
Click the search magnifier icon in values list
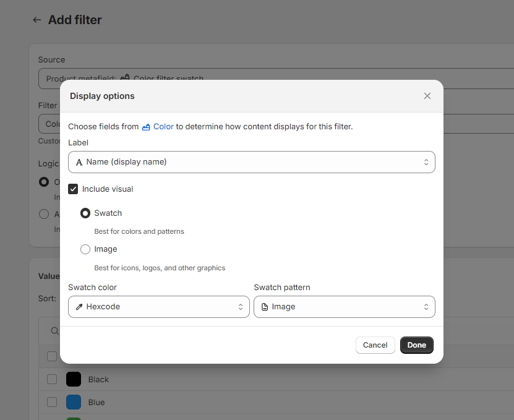[x=55, y=331]
